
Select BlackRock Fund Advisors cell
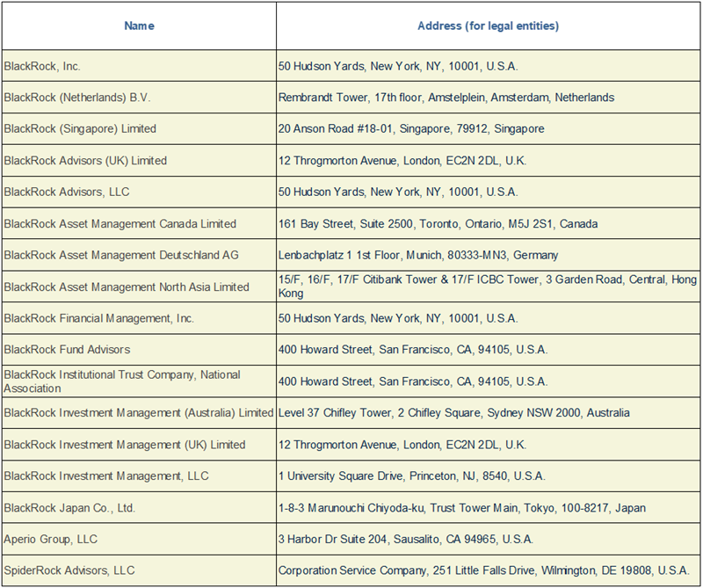click(139, 350)
